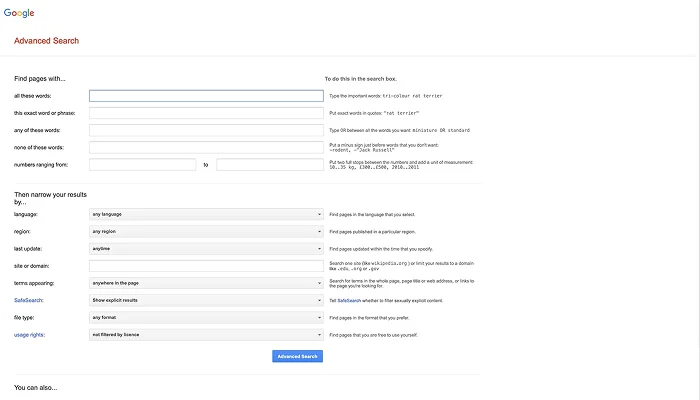Click the SafeSearch label link
This screenshot has height=400, width=700.
pyautogui.click(x=30, y=300)
